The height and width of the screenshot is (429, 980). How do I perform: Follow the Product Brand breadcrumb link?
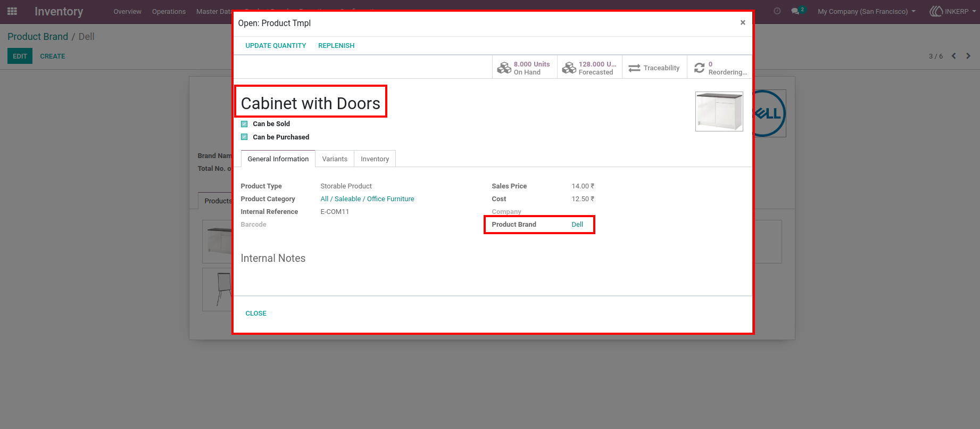click(x=38, y=37)
